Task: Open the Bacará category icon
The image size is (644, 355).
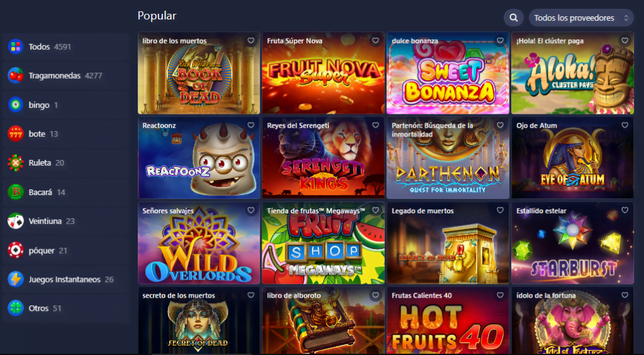Action: point(16,192)
